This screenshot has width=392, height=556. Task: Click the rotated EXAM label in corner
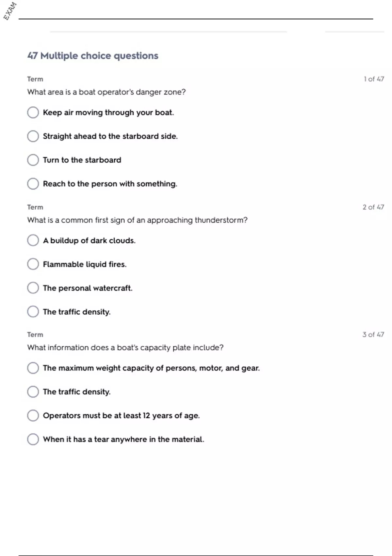pyautogui.click(x=10, y=11)
